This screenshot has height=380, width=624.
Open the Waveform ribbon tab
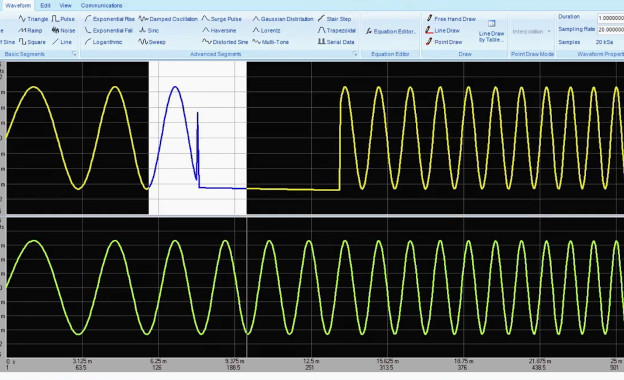click(x=18, y=6)
